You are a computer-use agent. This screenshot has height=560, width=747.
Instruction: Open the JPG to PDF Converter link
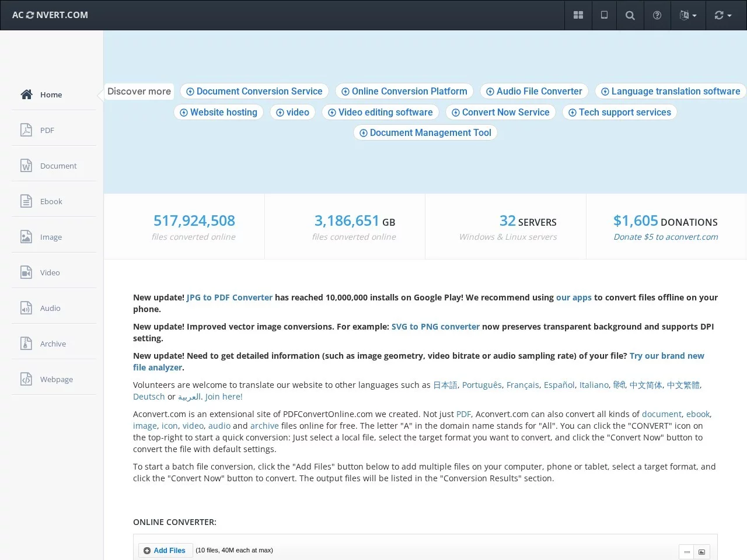(x=229, y=297)
